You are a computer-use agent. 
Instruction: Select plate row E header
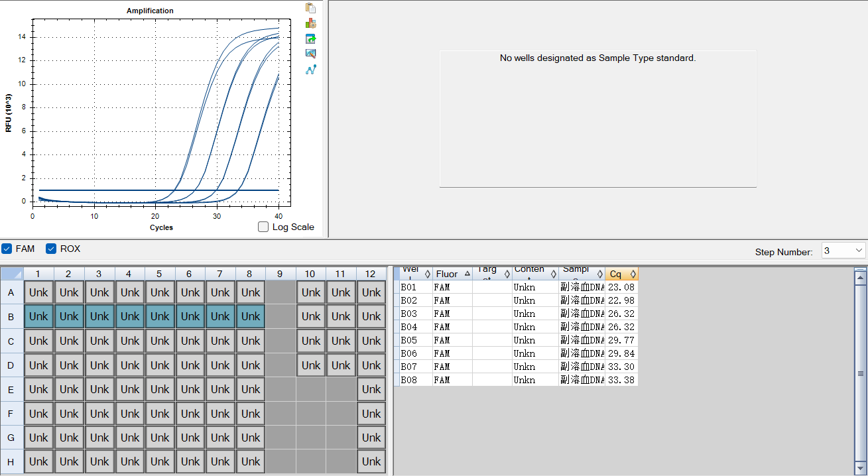click(11, 390)
